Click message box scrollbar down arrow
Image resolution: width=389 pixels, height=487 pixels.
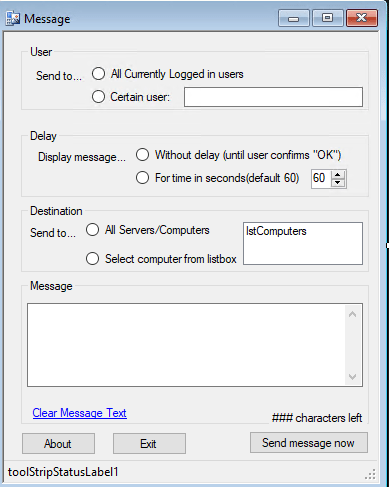coord(353,377)
